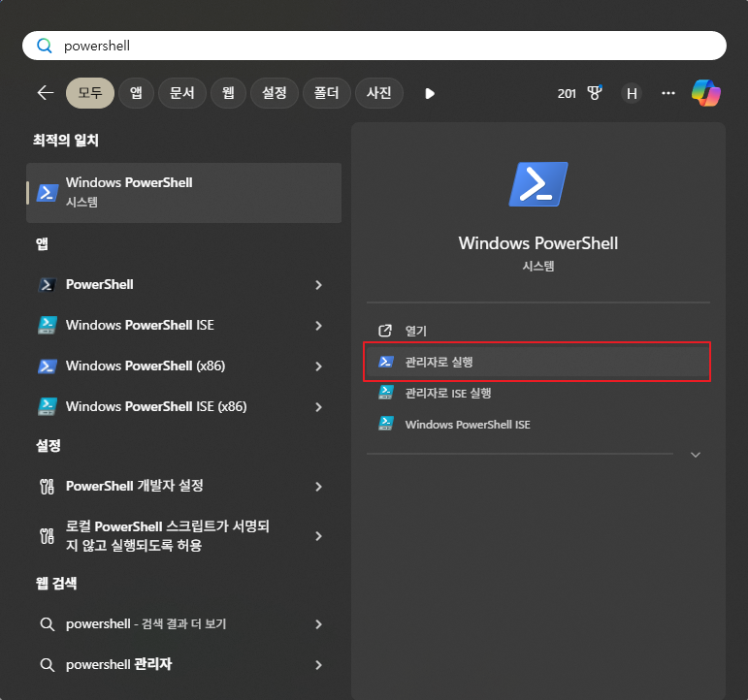
Task: Open 로컬 PowerShell 스크립트 setting result
Action: coord(183,536)
